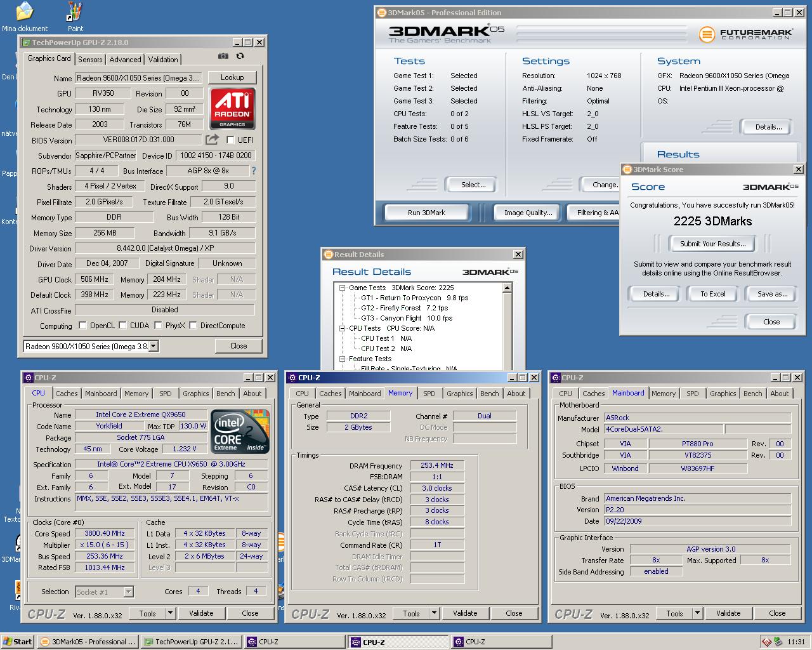The image size is (812, 650).
Task: Open Graphics tab in CPU-Z Mainboard window
Action: point(723,394)
